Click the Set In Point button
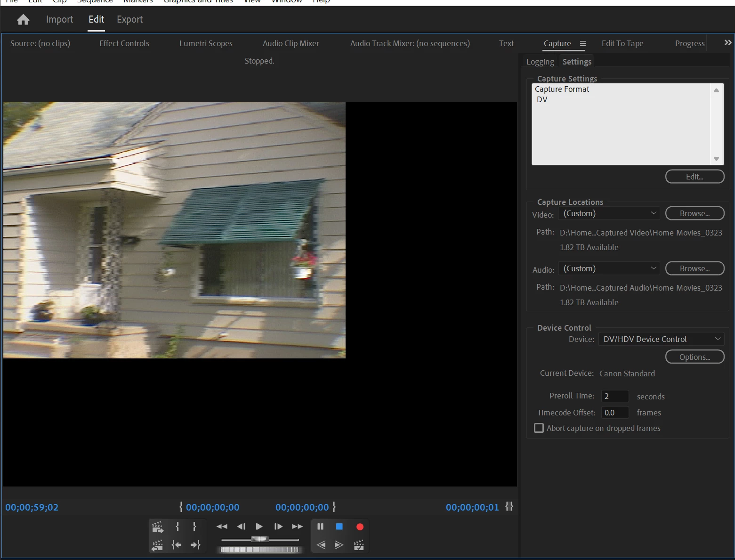 [x=178, y=527]
